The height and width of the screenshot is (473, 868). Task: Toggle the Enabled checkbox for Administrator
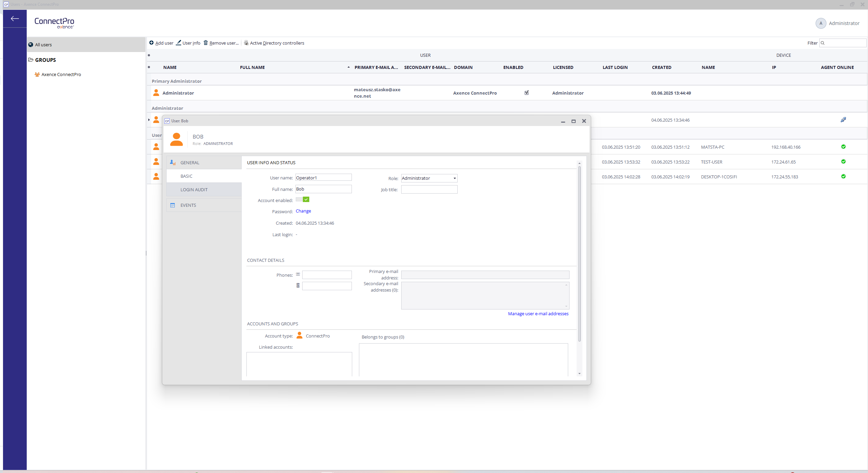point(527,93)
